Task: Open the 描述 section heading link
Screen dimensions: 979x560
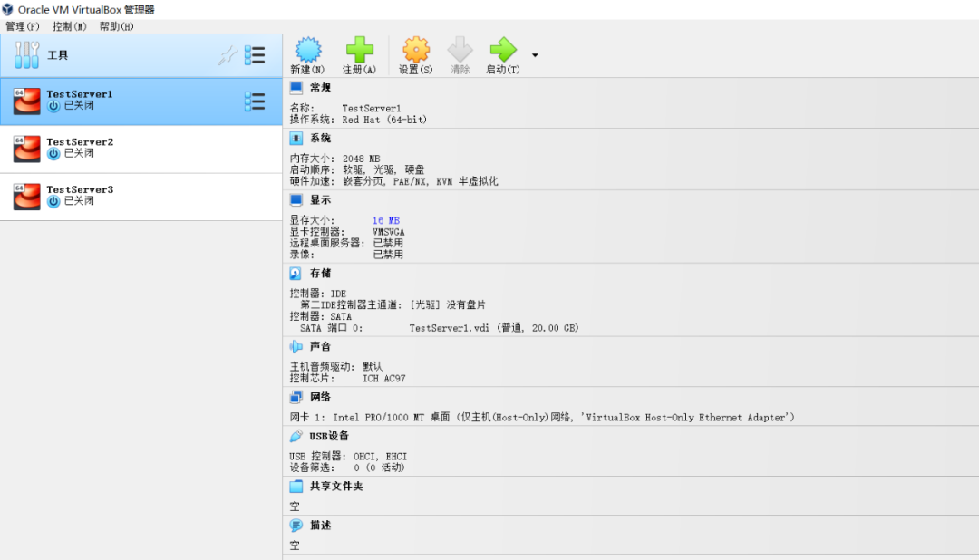Action: [320, 526]
